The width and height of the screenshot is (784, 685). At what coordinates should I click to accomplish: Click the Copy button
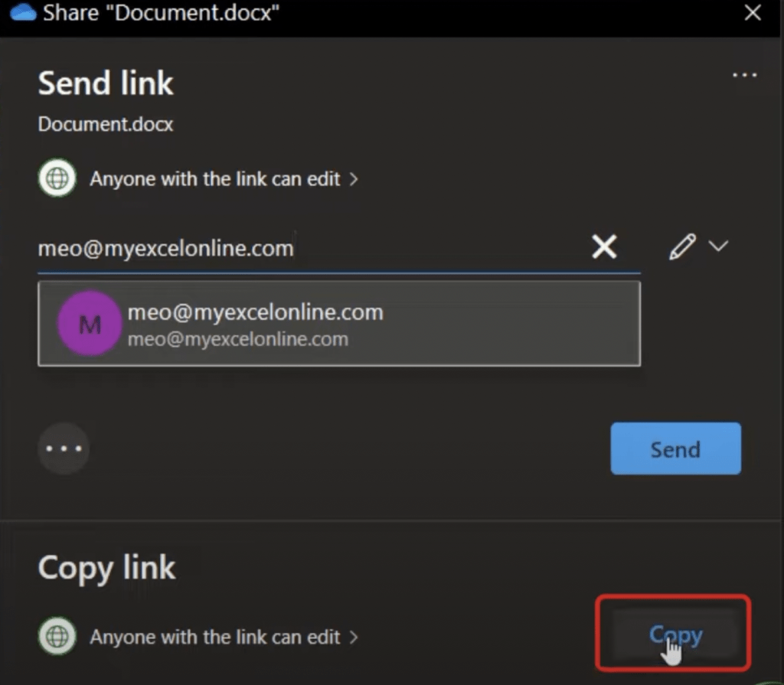coord(675,634)
